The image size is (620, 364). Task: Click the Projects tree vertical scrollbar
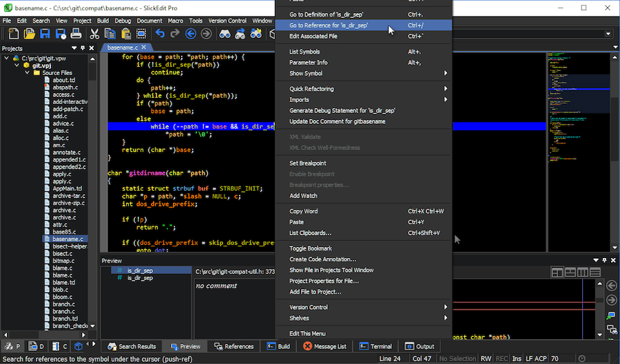coord(92,192)
